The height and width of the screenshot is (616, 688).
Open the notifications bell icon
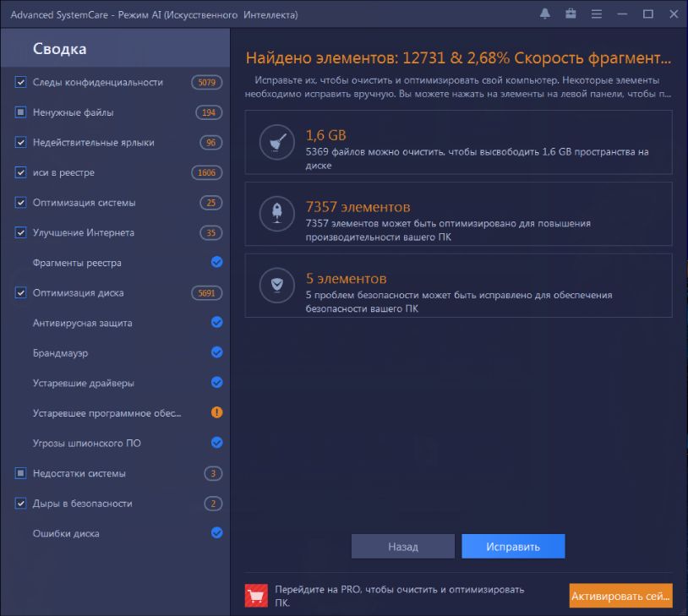[544, 14]
